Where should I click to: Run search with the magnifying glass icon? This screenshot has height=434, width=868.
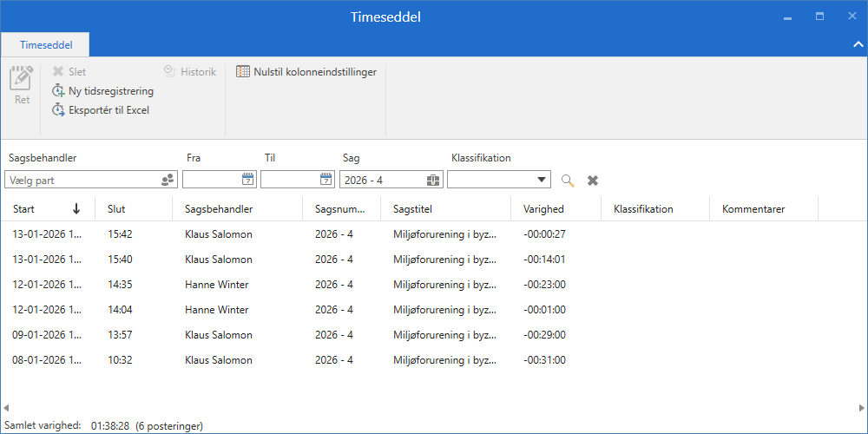(x=568, y=180)
